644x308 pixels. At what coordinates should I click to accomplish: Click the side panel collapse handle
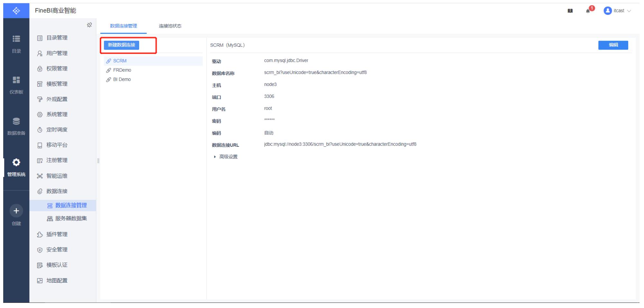click(x=98, y=161)
